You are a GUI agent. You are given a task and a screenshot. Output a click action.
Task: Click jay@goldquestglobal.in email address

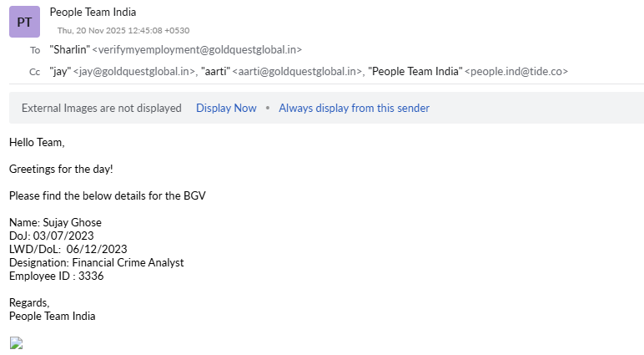pos(135,72)
